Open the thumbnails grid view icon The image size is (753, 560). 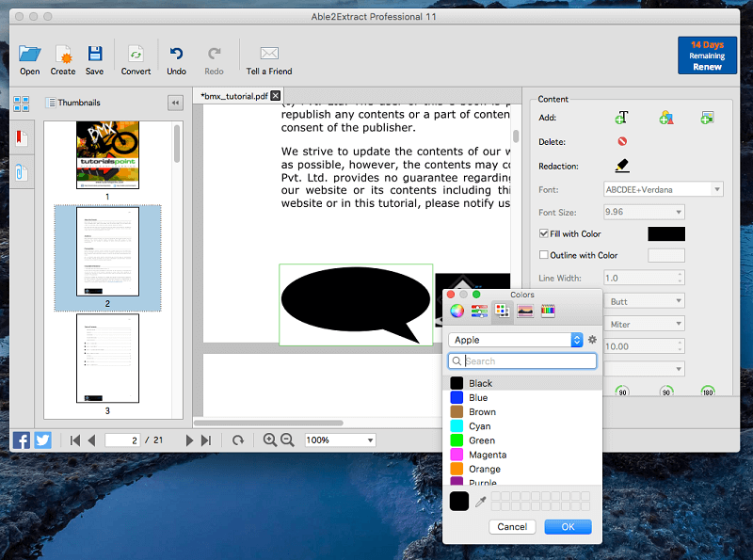pyautogui.click(x=21, y=104)
